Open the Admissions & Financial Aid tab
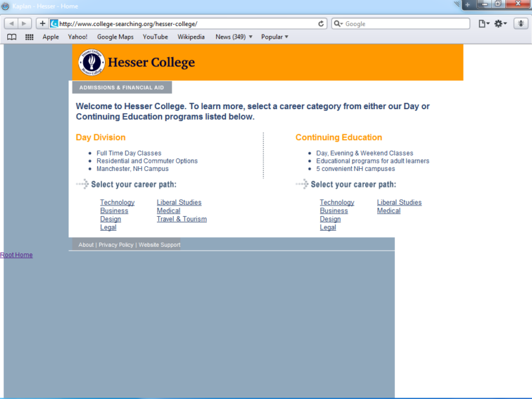Screen dimensions: 532x399 [x=122, y=88]
